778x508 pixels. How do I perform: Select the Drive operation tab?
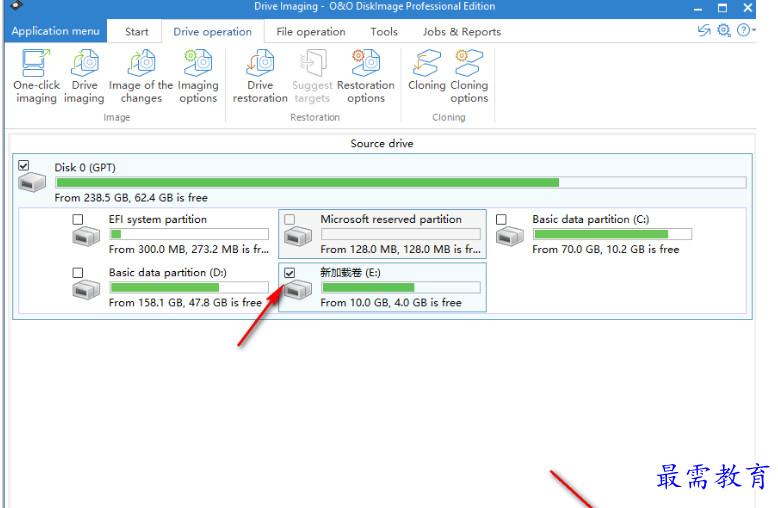(212, 32)
